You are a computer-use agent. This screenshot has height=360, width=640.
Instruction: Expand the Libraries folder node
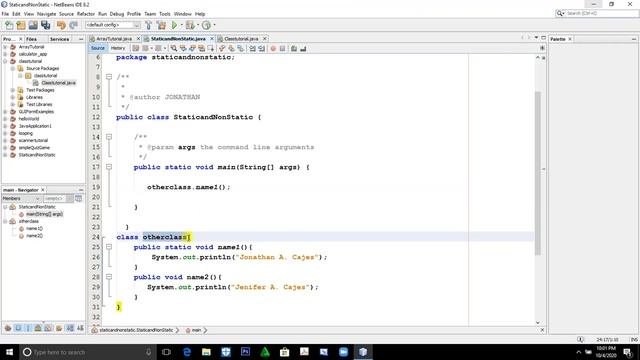tap(13, 97)
